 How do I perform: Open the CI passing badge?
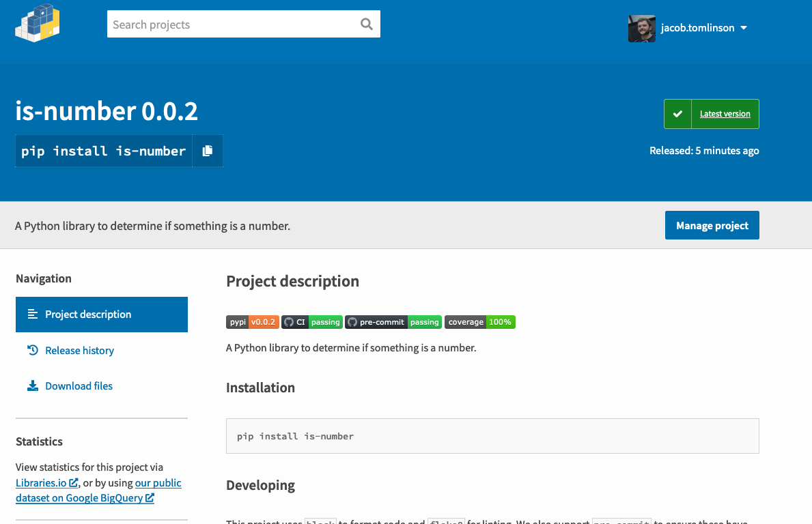click(311, 321)
